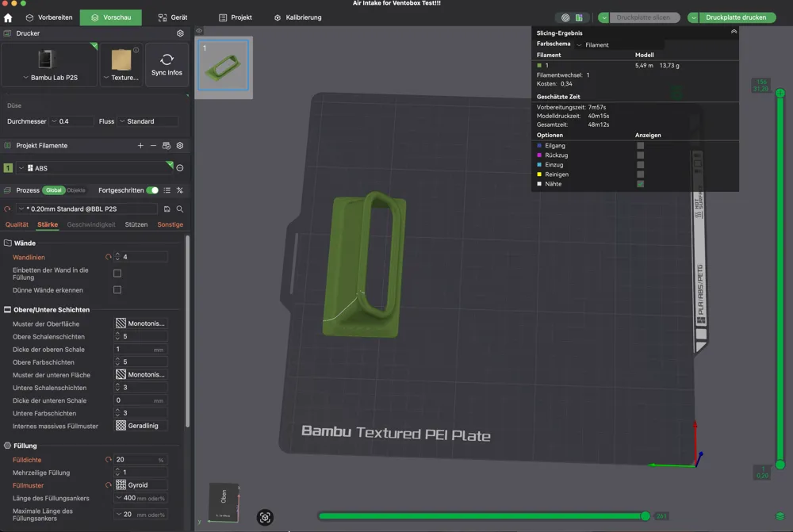Remove a project filament with minus icon

point(153,146)
